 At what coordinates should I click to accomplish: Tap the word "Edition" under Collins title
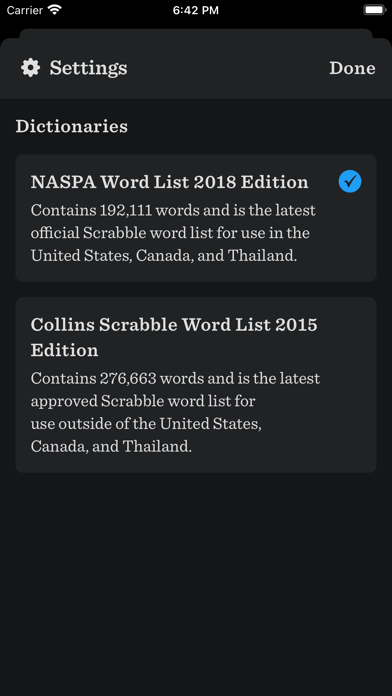(64, 350)
